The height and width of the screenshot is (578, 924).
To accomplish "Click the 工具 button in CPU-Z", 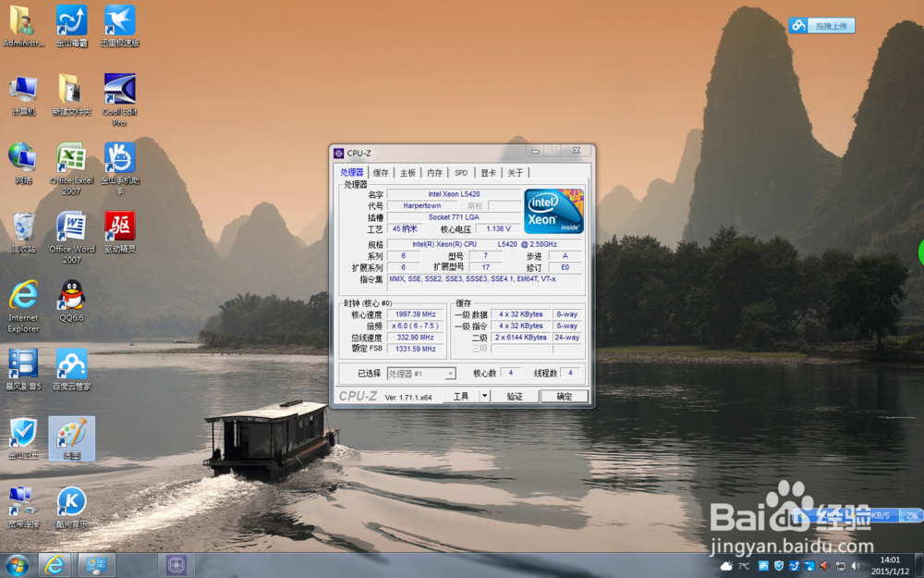I will pos(461,397).
